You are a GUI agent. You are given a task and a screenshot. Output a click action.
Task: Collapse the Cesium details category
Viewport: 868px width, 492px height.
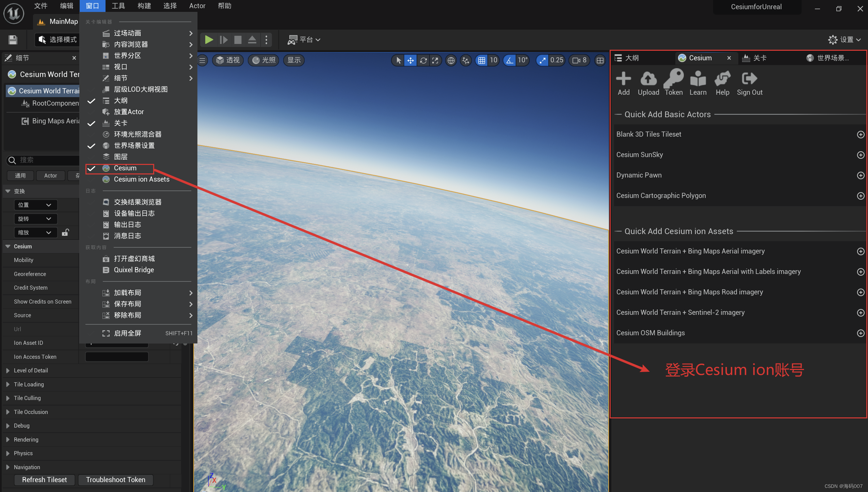pos(8,246)
